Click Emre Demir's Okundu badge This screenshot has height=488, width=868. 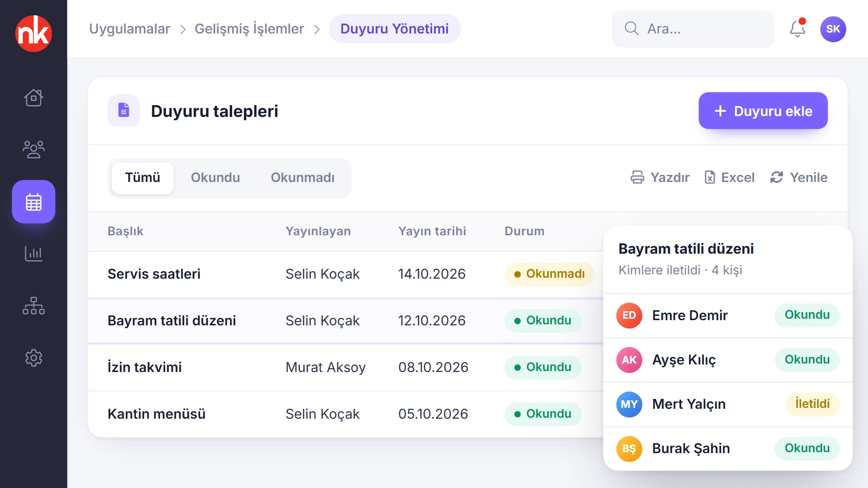pyautogui.click(x=807, y=315)
